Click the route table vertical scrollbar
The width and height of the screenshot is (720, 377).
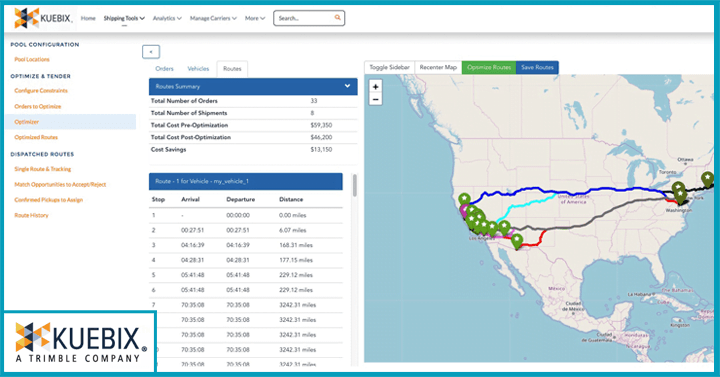click(354, 185)
